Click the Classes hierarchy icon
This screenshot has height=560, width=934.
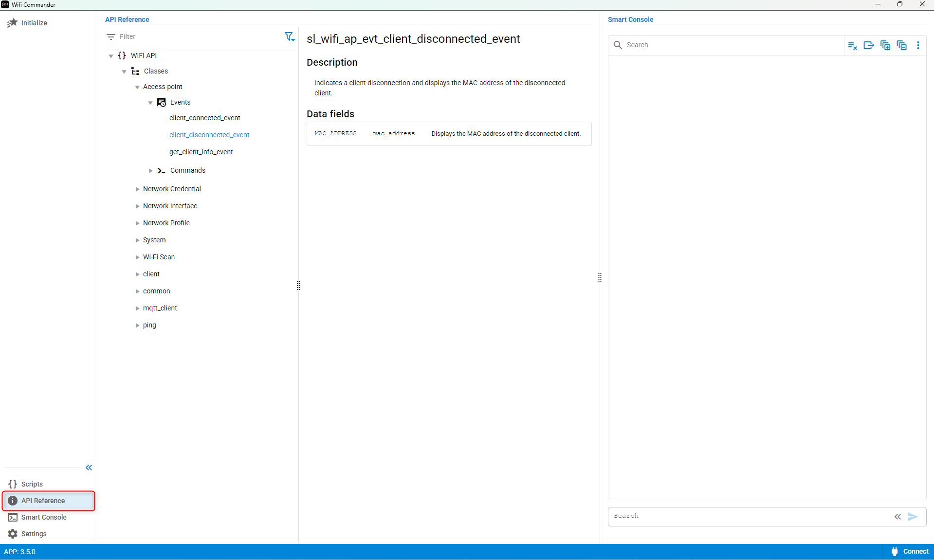pyautogui.click(x=135, y=71)
